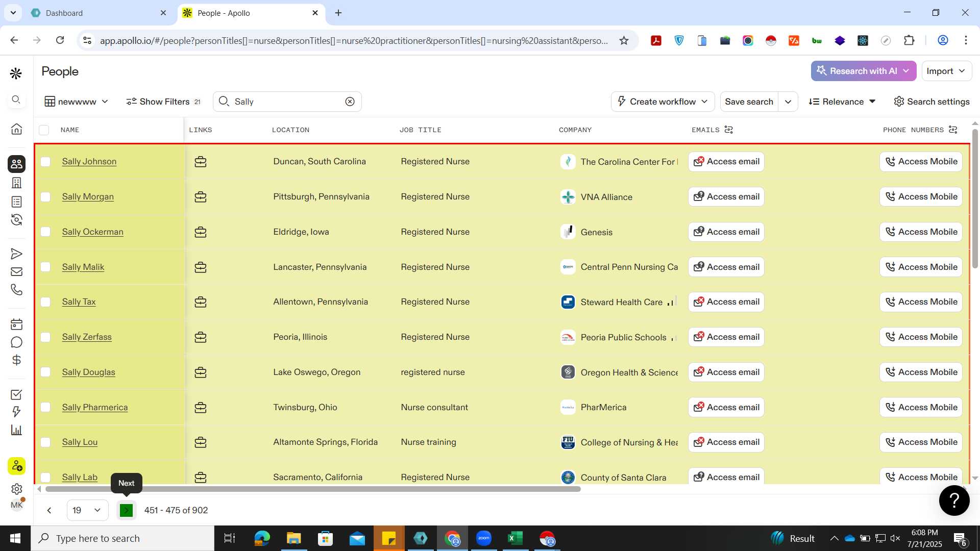The width and height of the screenshot is (980, 551).
Task: Open the Analytics bar chart icon
Action: [16, 430]
